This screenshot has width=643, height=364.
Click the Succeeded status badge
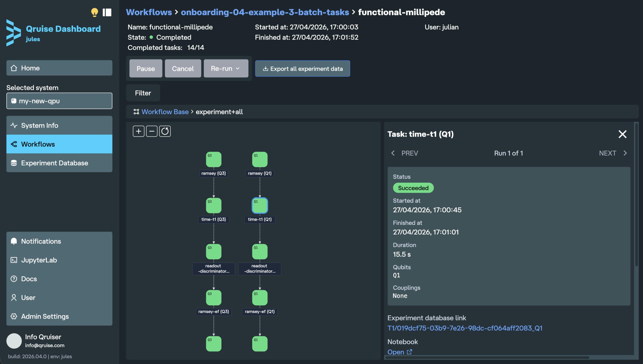(413, 188)
